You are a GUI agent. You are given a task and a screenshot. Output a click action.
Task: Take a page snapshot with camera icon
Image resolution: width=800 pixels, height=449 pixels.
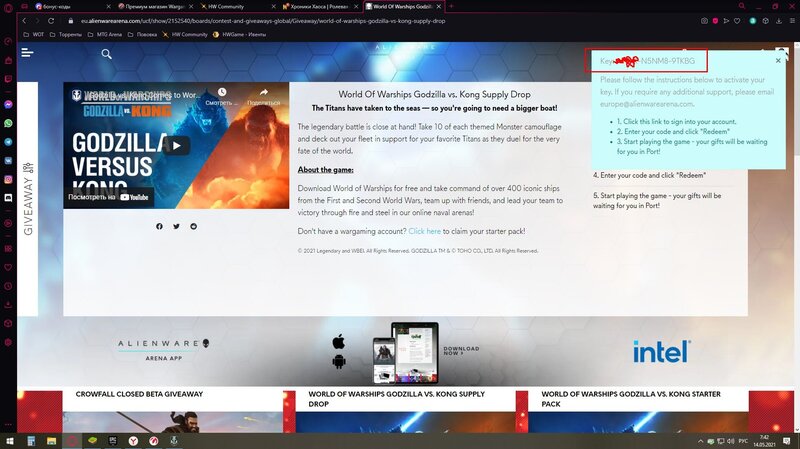704,21
